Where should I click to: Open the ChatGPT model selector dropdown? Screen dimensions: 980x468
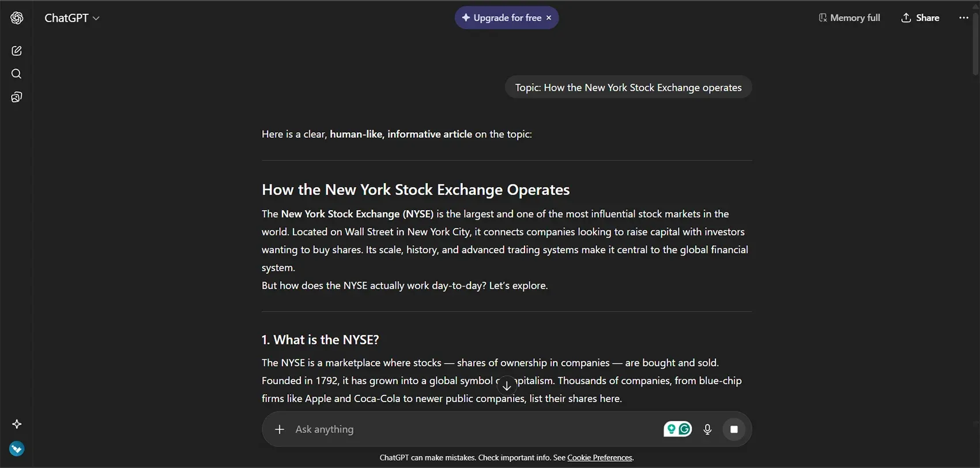pyautogui.click(x=72, y=18)
